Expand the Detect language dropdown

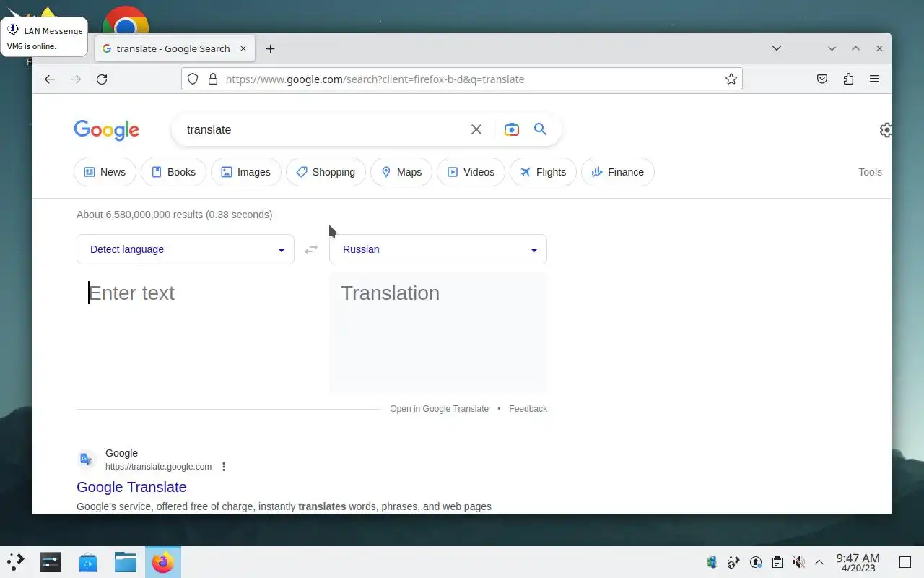pyautogui.click(x=186, y=249)
